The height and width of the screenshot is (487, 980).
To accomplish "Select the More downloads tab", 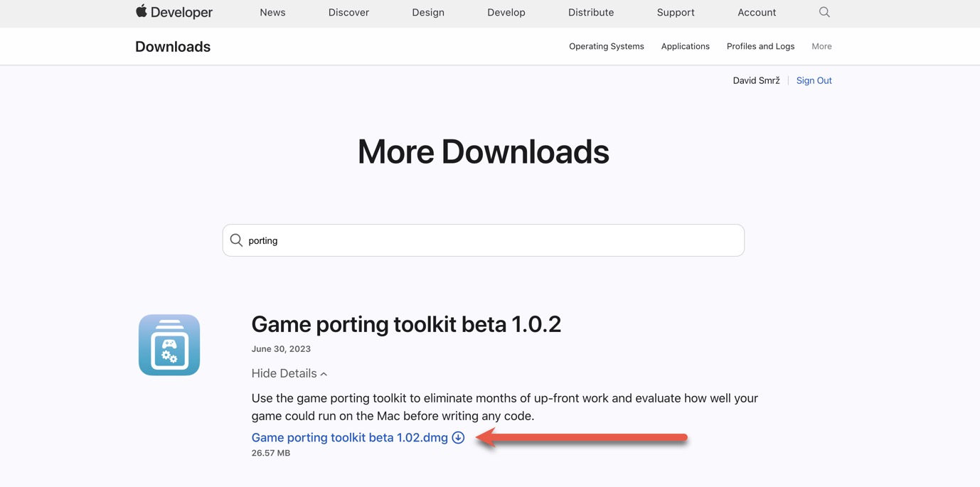I will (x=821, y=46).
